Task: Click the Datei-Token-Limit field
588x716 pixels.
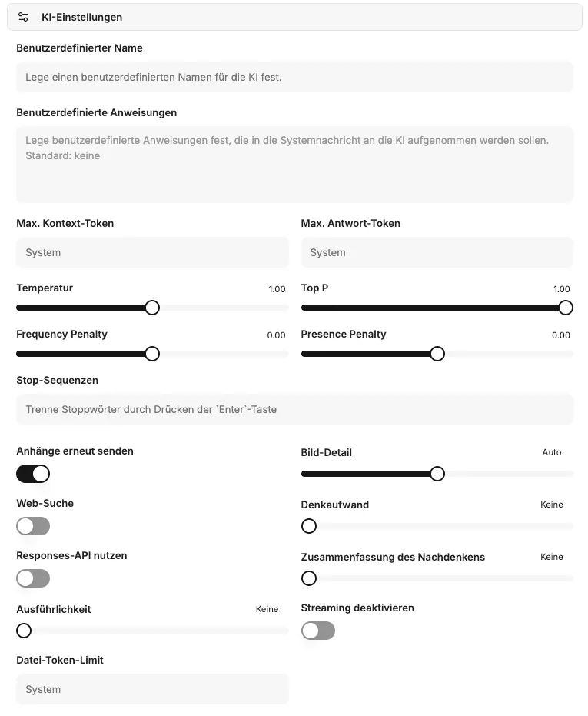Action: (152, 689)
